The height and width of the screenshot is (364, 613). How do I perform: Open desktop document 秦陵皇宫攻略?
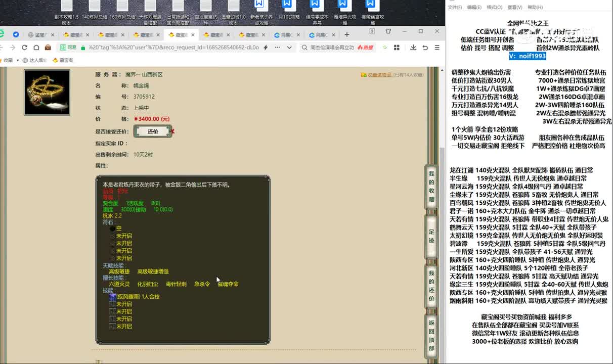[373, 13]
